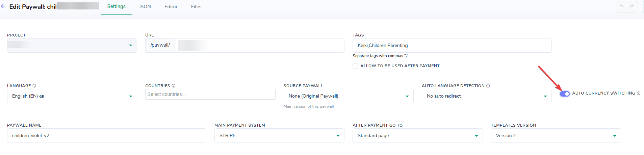Click the undo arrow icon

(x=622, y=7)
